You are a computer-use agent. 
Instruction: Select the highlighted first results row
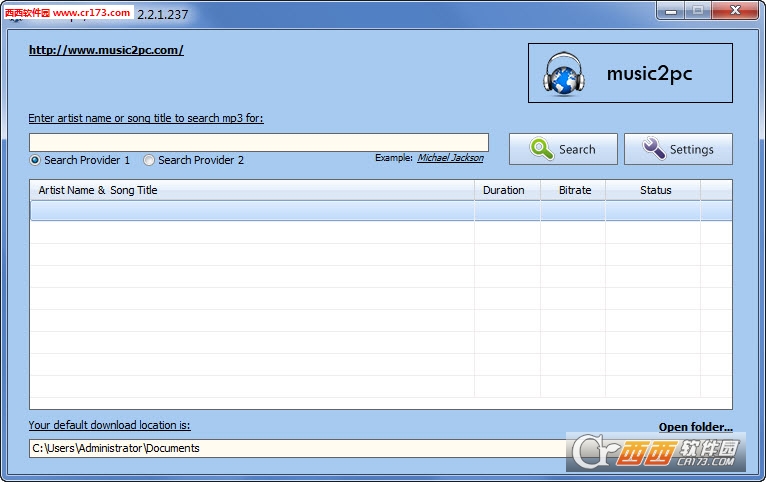click(381, 210)
